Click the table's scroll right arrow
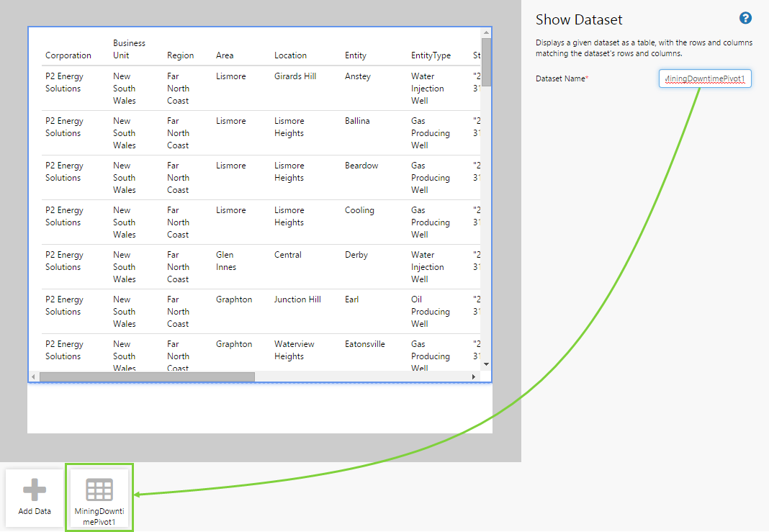Image resolution: width=769 pixels, height=532 pixels. pyautogui.click(x=474, y=377)
